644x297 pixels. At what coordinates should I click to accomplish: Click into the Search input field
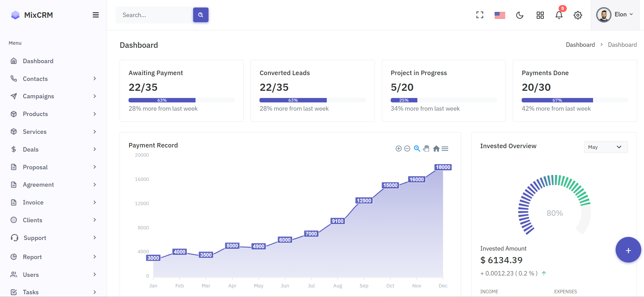155,15
